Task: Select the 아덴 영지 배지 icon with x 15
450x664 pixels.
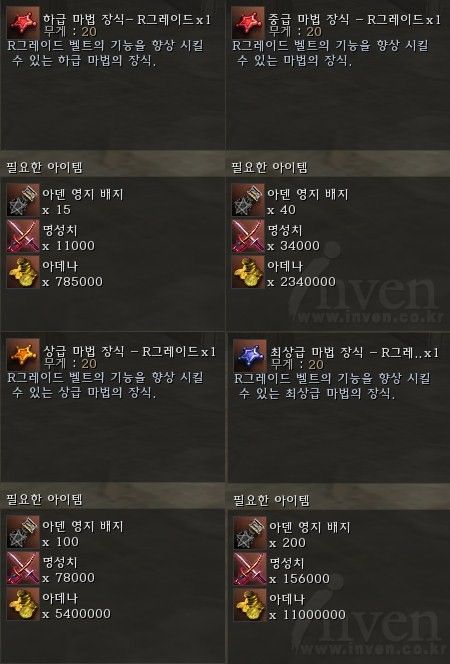Action: click(x=23, y=200)
